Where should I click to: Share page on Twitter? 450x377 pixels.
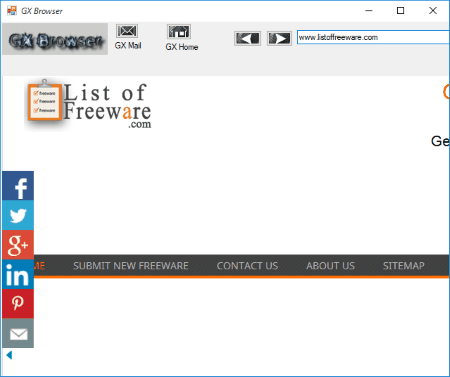tap(18, 215)
